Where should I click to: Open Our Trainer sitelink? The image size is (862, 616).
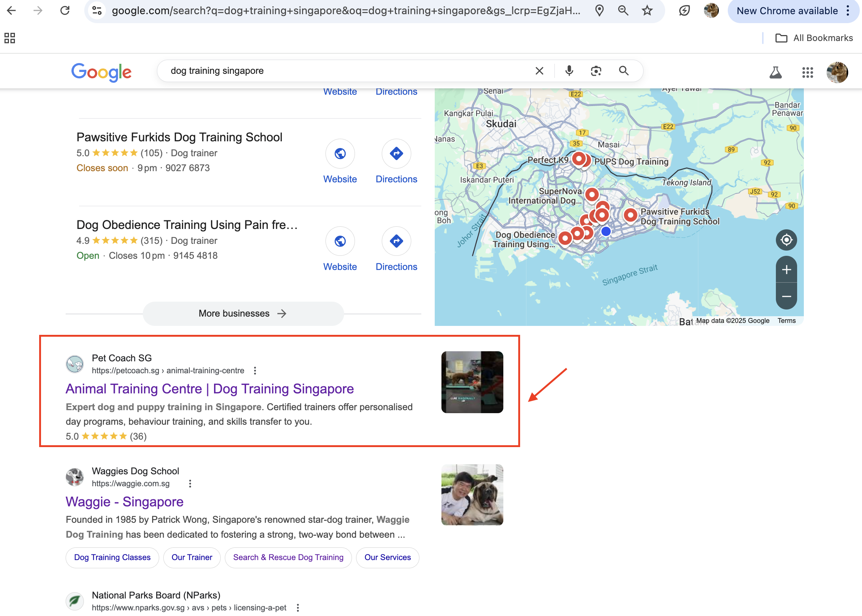tap(192, 557)
